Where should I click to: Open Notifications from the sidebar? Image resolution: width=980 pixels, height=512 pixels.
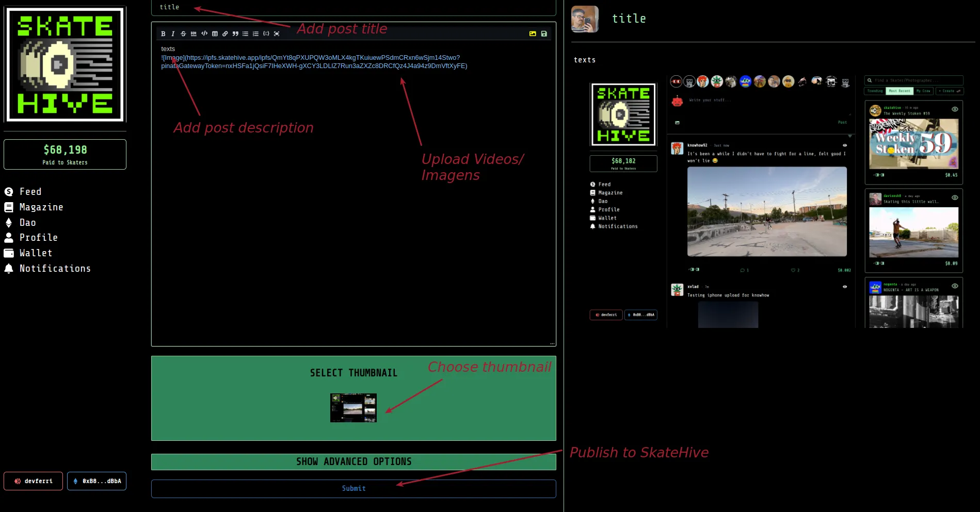[x=55, y=269]
